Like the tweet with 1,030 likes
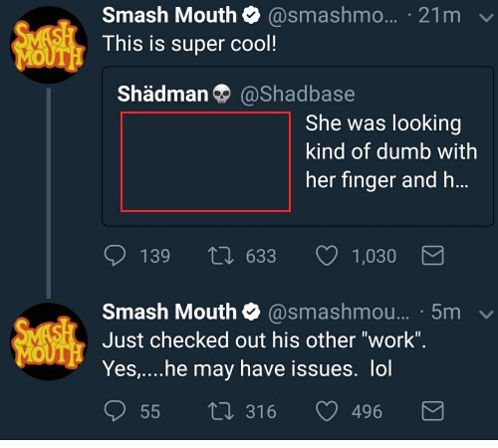498x448 pixels. point(327,256)
